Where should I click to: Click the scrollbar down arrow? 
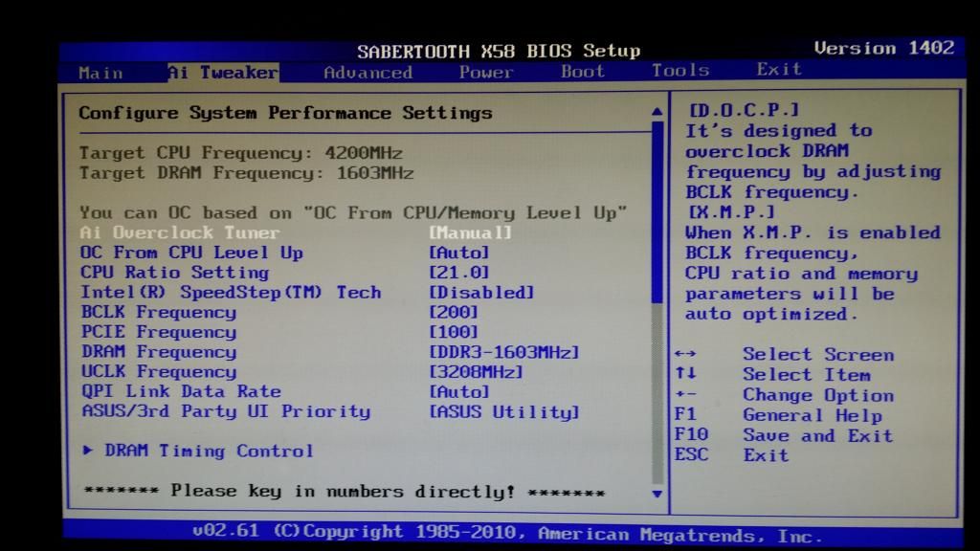coord(657,494)
